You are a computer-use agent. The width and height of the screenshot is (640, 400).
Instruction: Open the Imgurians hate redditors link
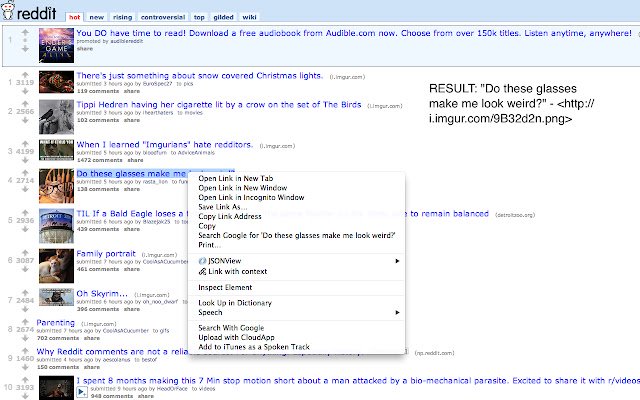[164, 144]
